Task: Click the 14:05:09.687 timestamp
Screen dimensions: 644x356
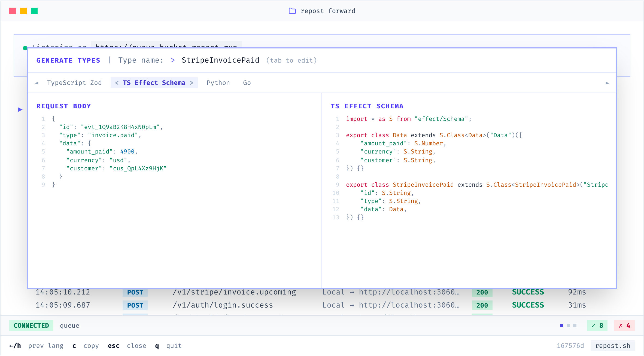Action: tap(63, 305)
